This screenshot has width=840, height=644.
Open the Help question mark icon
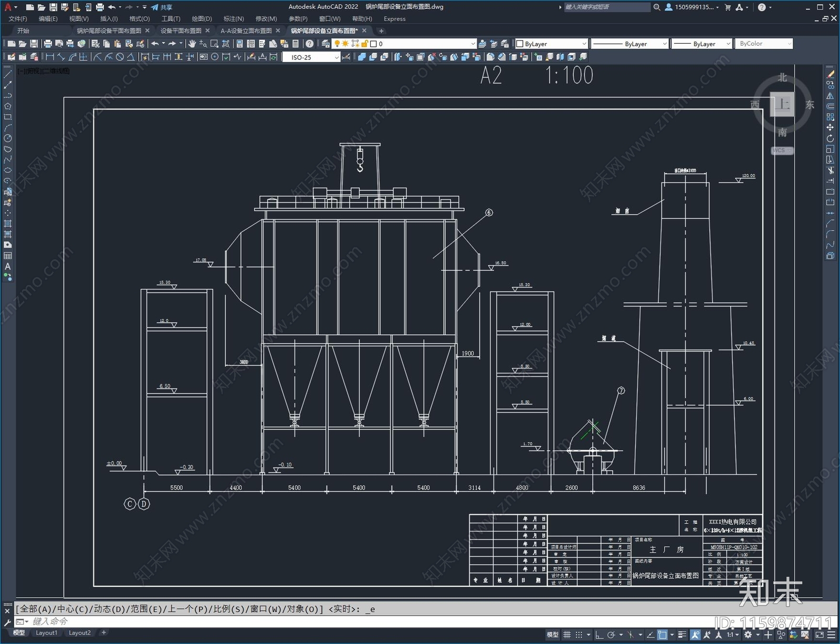coord(310,44)
